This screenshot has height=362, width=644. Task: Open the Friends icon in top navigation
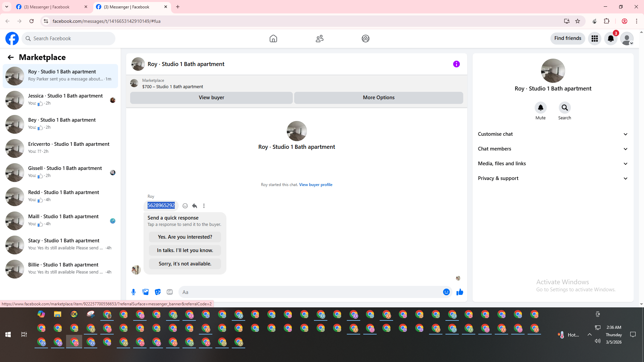click(320, 39)
